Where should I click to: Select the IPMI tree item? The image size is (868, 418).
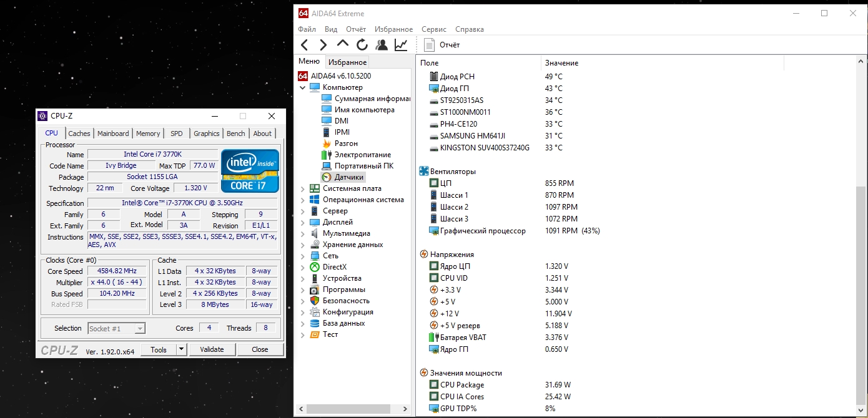(342, 132)
